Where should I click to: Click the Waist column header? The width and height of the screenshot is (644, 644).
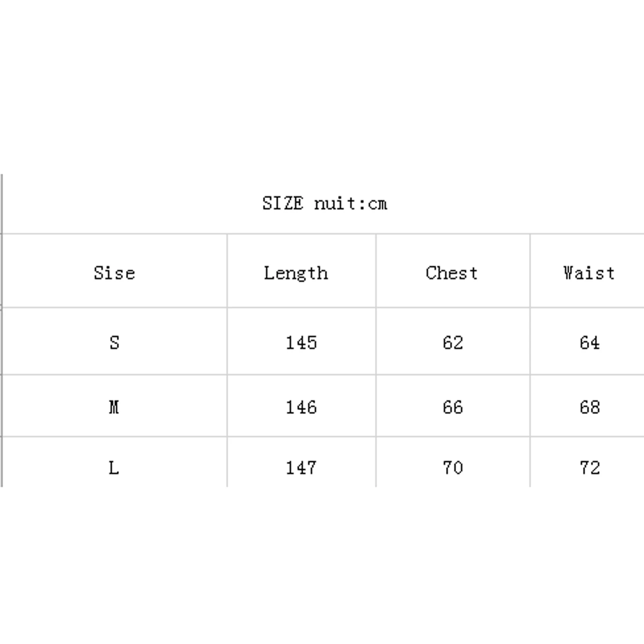[x=589, y=273]
